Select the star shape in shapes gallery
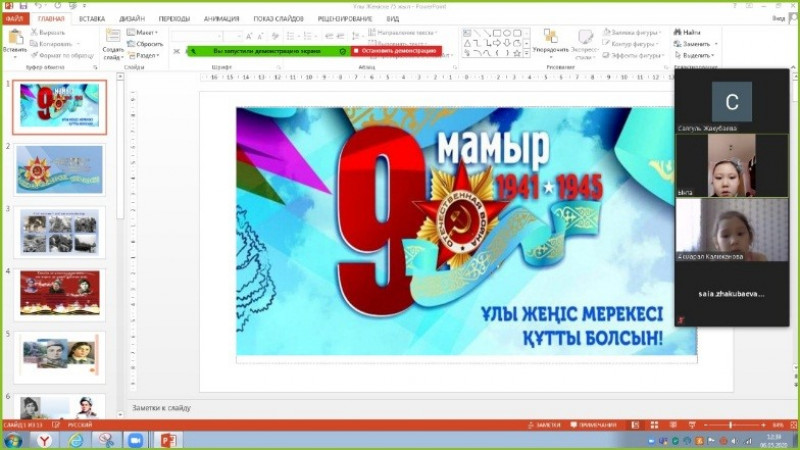This screenshot has width=800, height=450. point(517,53)
